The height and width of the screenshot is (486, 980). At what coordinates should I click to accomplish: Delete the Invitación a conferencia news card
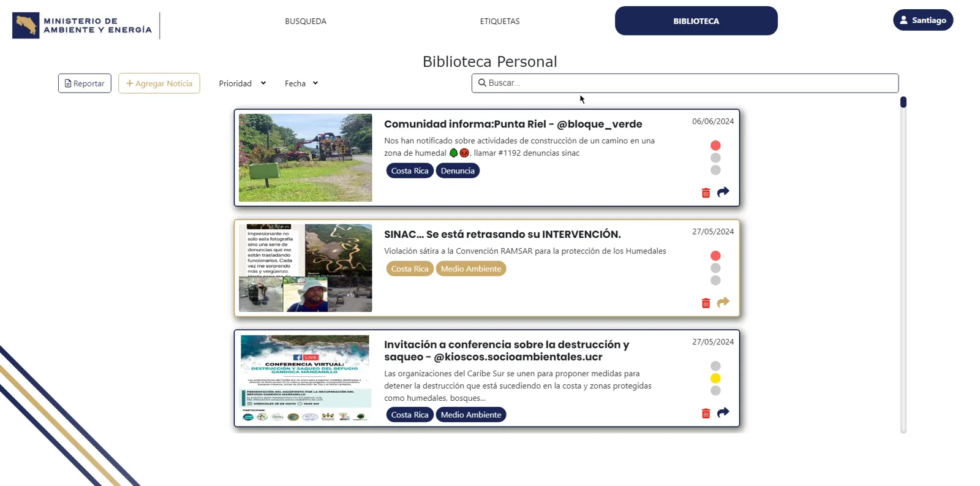[x=706, y=414]
